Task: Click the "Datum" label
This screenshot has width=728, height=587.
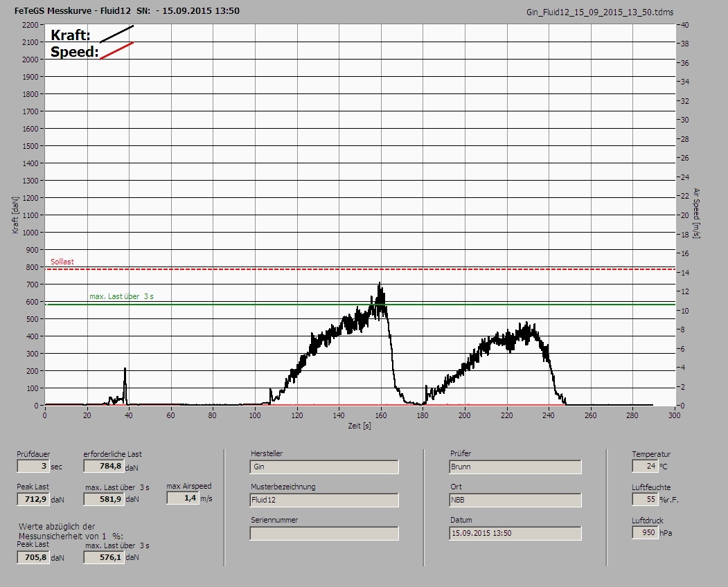Action: click(461, 520)
